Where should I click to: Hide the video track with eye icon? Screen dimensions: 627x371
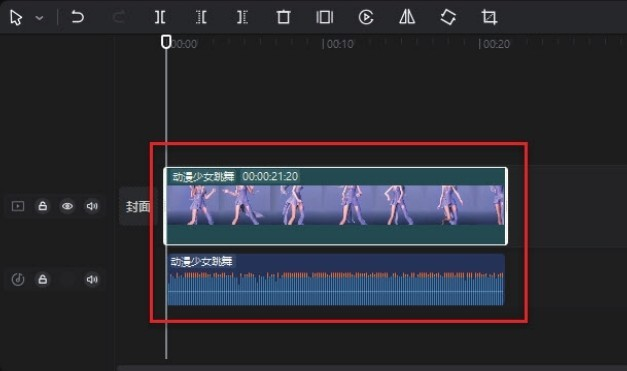(67, 206)
